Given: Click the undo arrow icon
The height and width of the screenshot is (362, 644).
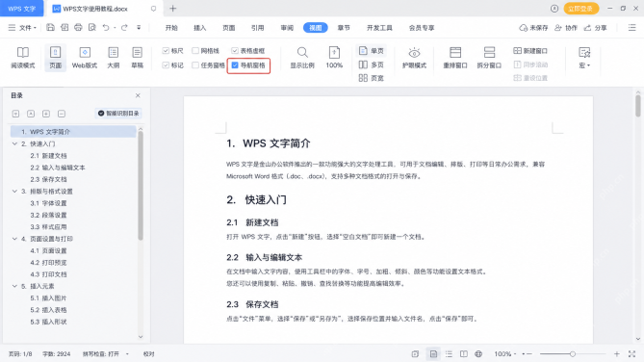Looking at the screenshot, I should click(x=106, y=28).
